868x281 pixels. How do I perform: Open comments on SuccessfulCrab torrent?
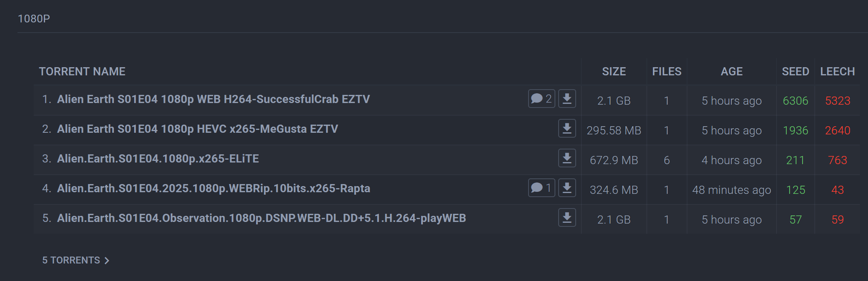[x=541, y=99]
